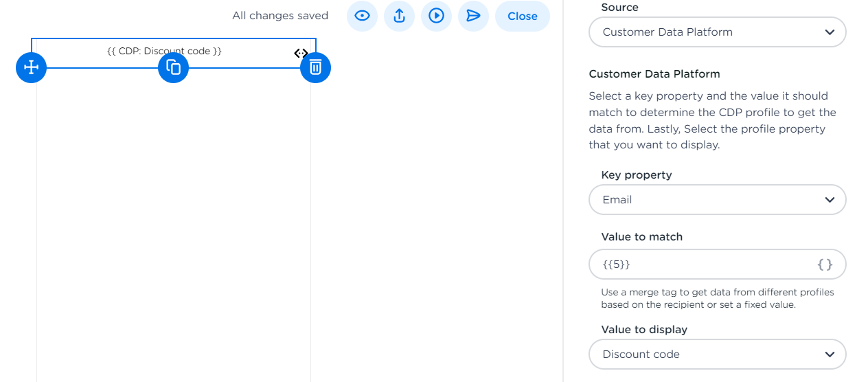
Task: Select the CDP Discount code text block
Action: click(165, 52)
